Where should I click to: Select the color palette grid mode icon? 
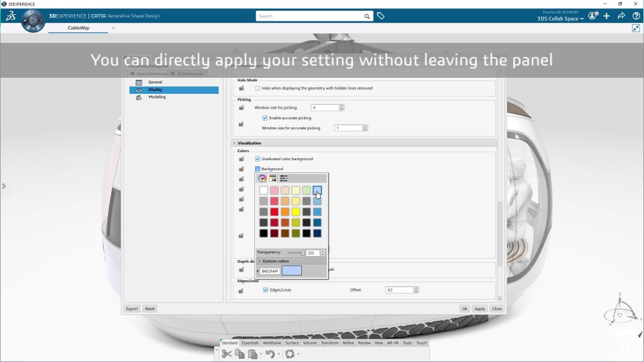tap(273, 178)
